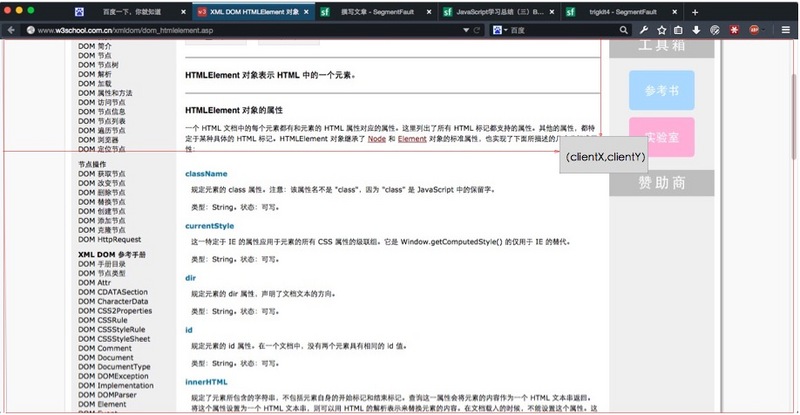Close the 百度一下 tab
The width and height of the screenshot is (800, 415).
pos(183,12)
